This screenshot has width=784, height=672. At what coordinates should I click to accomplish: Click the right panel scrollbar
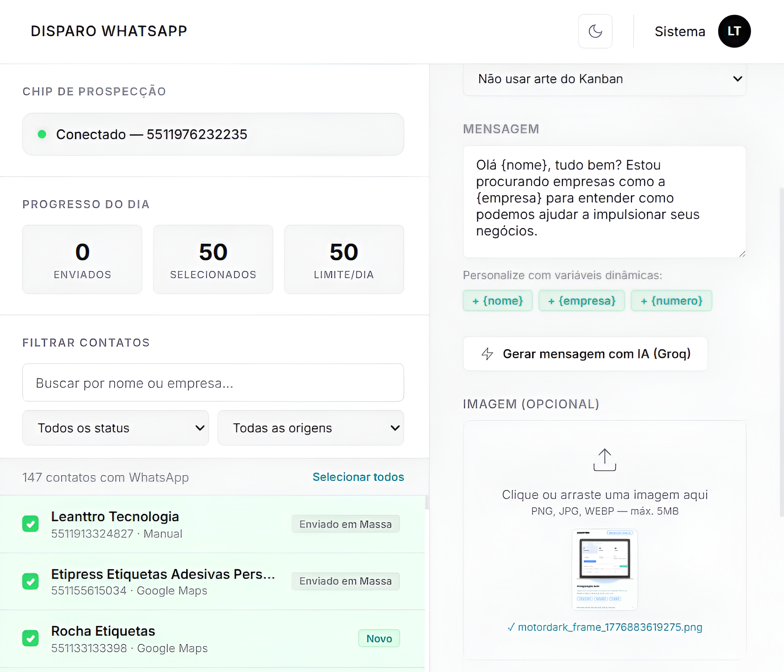point(782,352)
